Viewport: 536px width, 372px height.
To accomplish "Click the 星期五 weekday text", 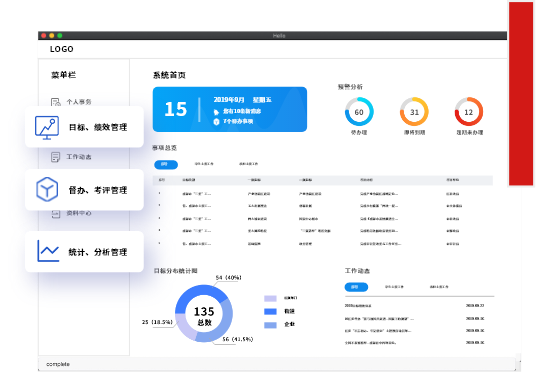I will coord(262,100).
